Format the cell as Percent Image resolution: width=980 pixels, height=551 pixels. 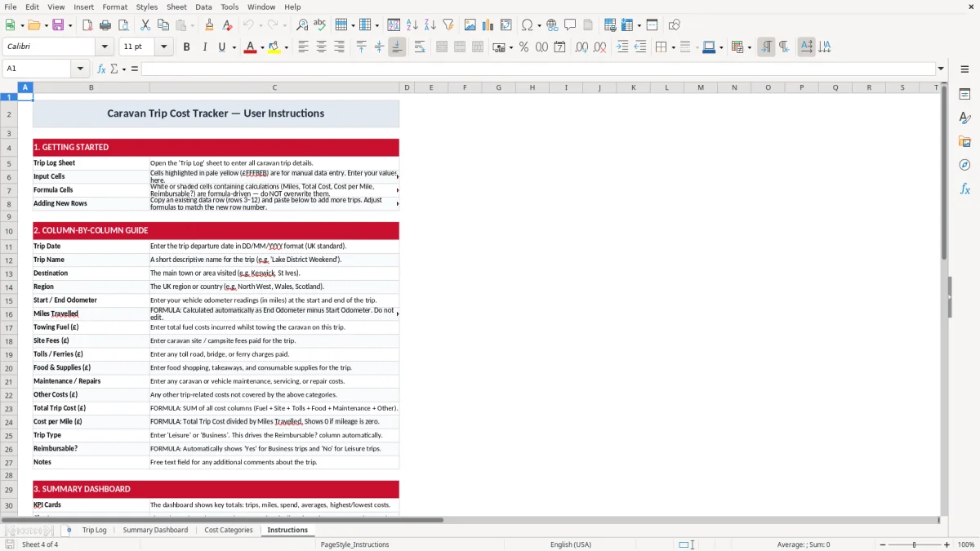pyautogui.click(x=523, y=47)
